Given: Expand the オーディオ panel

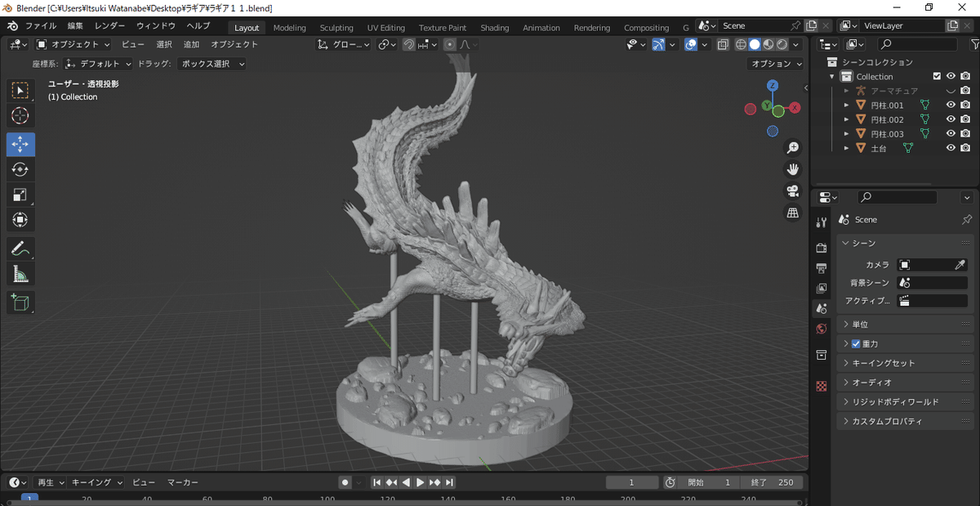Looking at the screenshot, I should coord(906,383).
